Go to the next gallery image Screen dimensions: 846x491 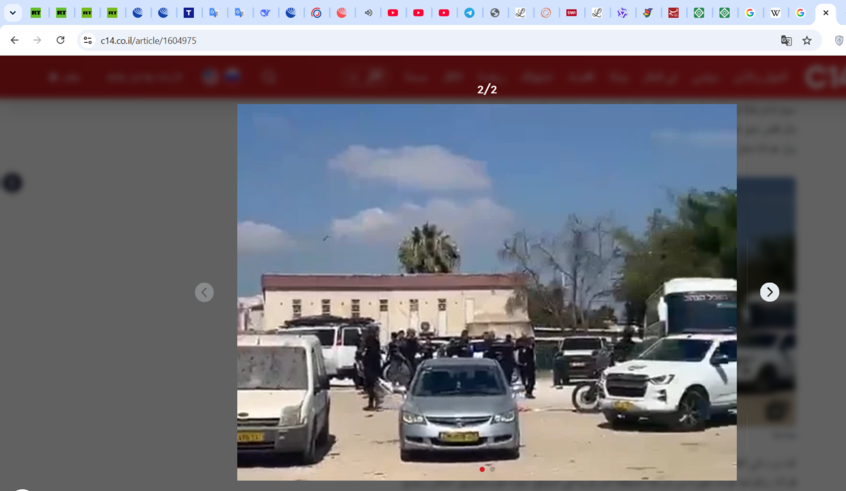pos(769,292)
